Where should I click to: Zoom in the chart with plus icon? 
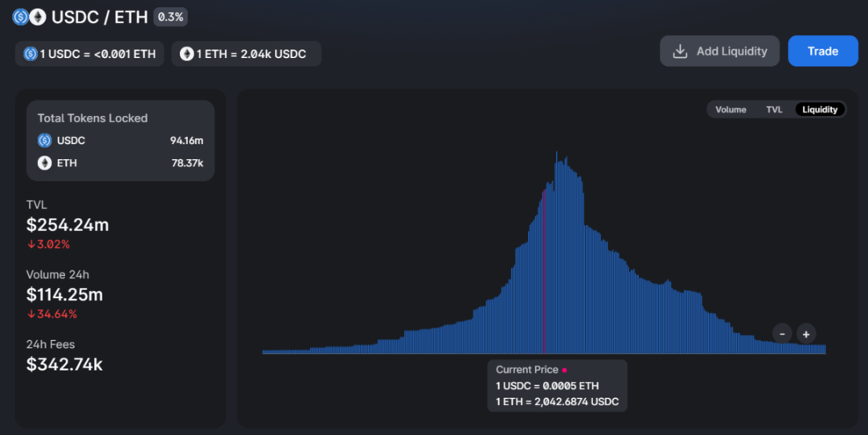pos(806,334)
